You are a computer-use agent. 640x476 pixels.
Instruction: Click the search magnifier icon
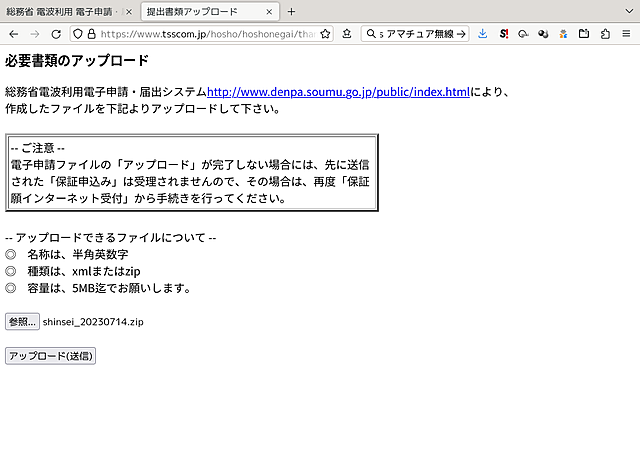pos(371,34)
